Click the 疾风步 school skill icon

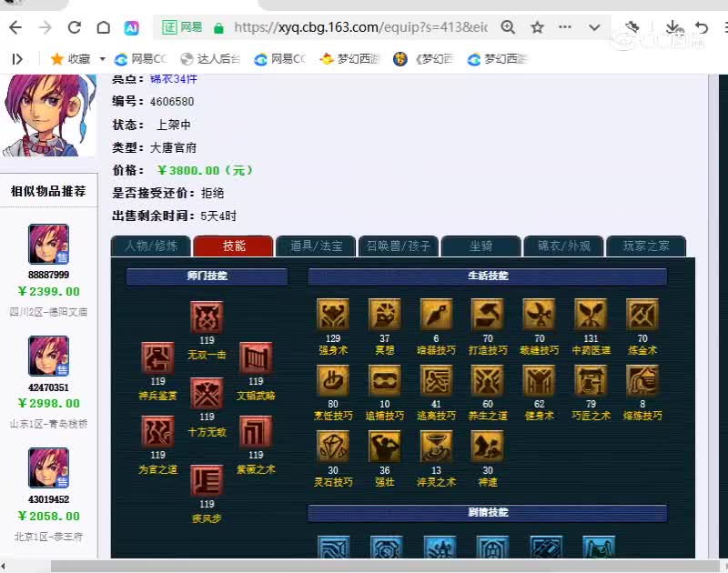(207, 480)
